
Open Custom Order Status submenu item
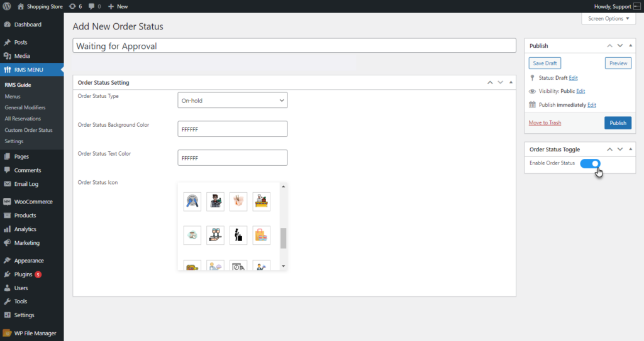tap(29, 130)
